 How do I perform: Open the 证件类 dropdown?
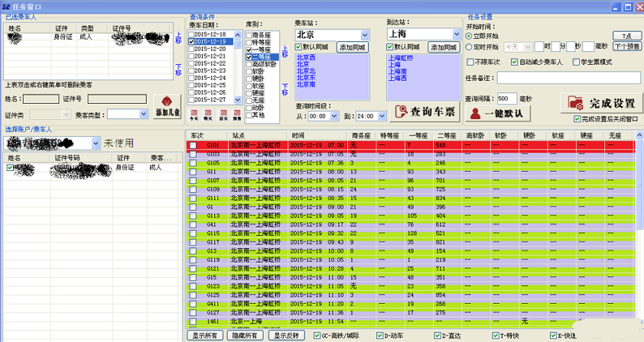[67, 114]
